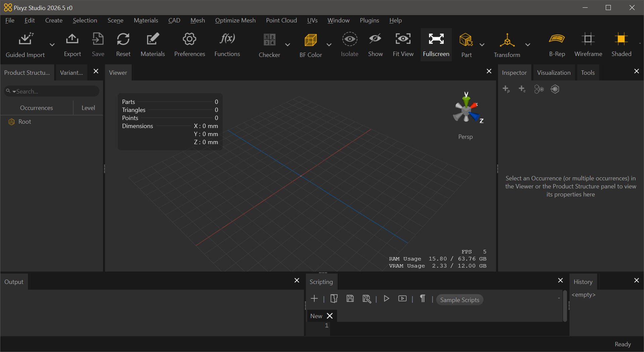Open the Guided Import tool
This screenshot has width=644, height=352.
tap(25, 45)
